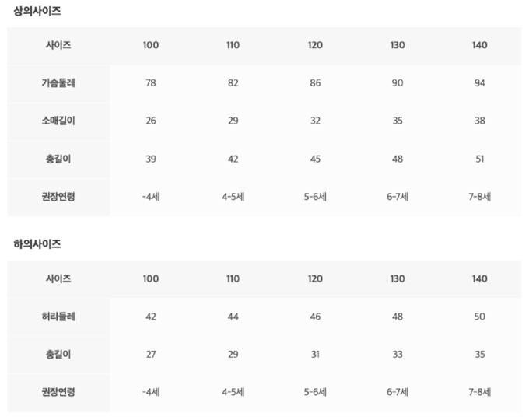Click the 가슴둘레 value 94
Screen dimensions: 529x420
click(x=479, y=83)
